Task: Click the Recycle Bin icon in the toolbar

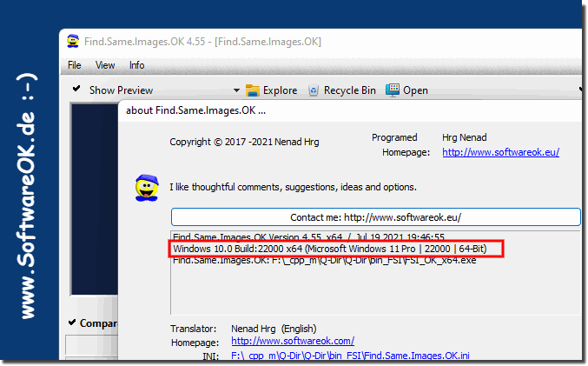Action: pos(314,90)
